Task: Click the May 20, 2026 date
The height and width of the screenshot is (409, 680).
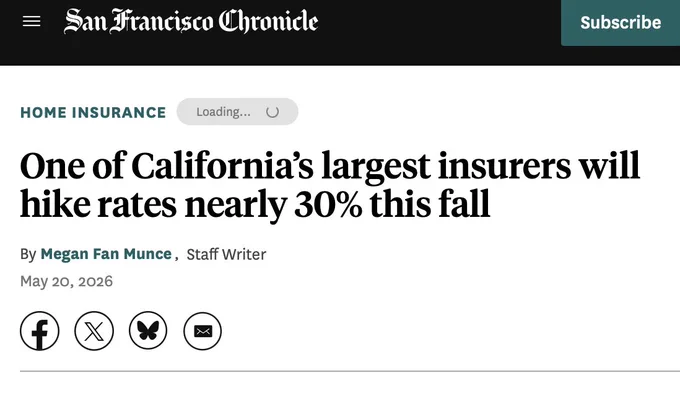Action: 66,281
